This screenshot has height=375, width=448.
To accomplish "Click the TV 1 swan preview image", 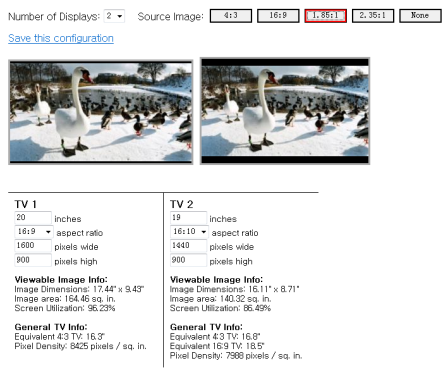I will [x=101, y=112].
